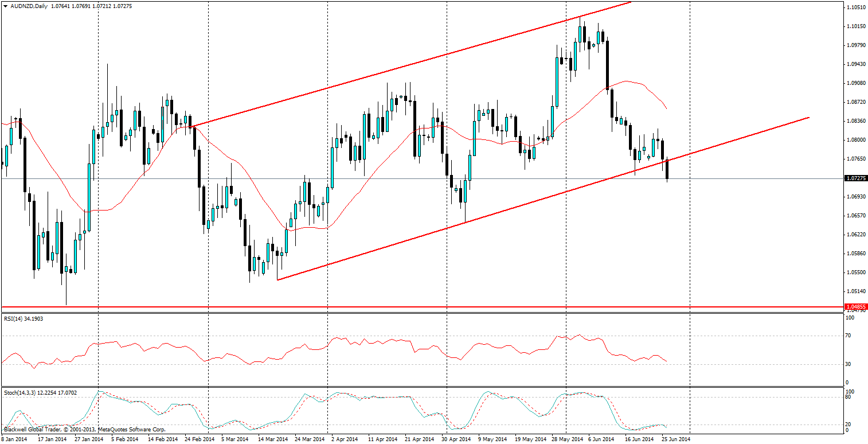Select the 1.06930 price axis label
This screenshot has width=868, height=444.
click(856, 197)
